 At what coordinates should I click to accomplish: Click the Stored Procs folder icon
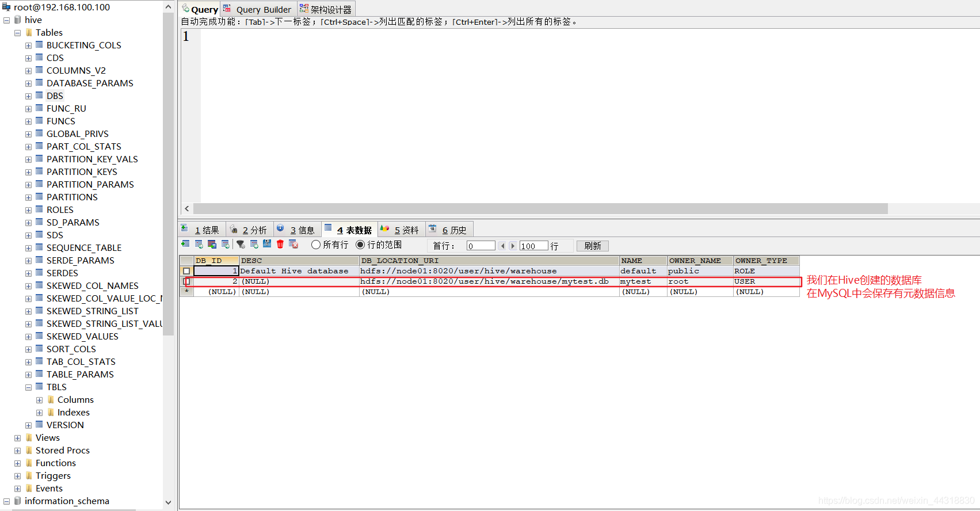29,450
